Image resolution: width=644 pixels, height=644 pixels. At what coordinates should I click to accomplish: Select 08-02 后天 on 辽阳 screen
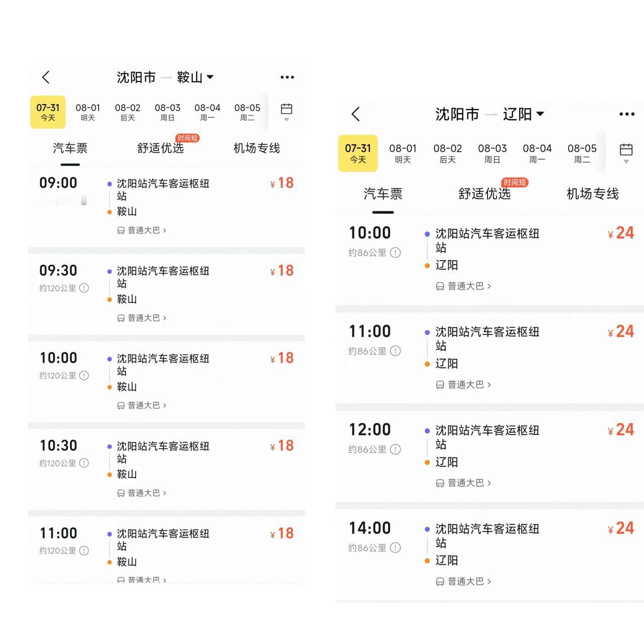pyautogui.click(x=447, y=153)
